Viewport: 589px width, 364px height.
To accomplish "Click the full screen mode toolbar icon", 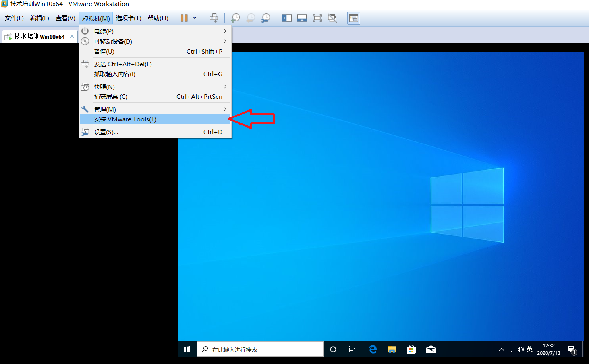I will point(317,18).
